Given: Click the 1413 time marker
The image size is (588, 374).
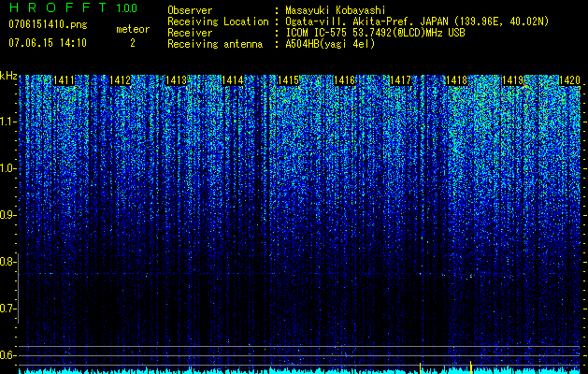Looking at the screenshot, I should point(176,80).
